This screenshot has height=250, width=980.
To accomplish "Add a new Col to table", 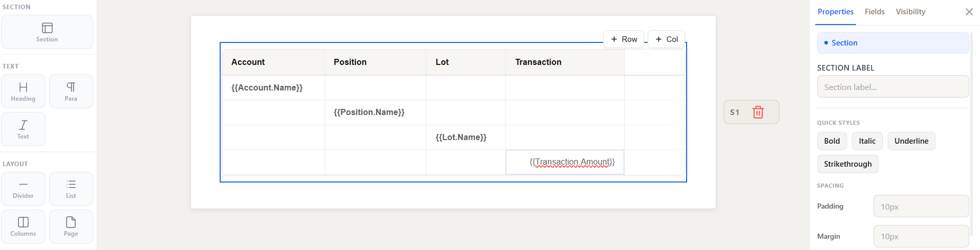I will click(666, 39).
